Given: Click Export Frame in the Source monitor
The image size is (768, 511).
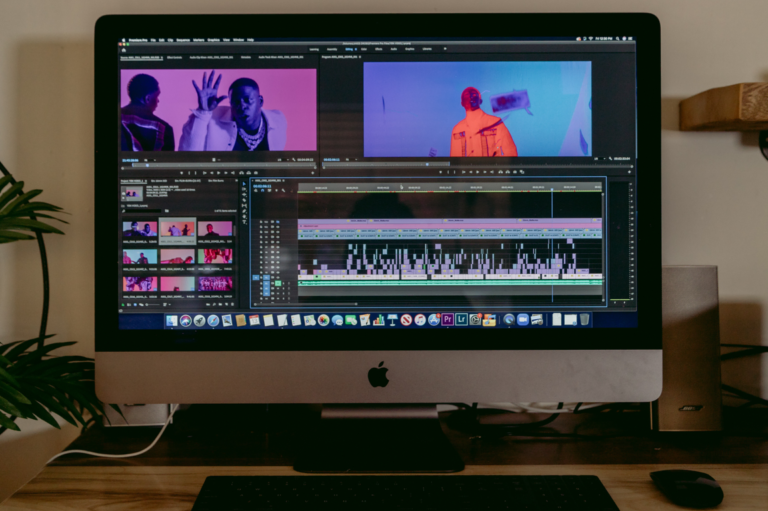Looking at the screenshot, I should (x=256, y=173).
